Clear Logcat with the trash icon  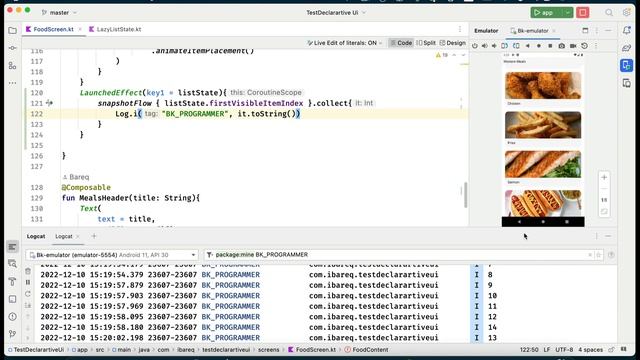click(x=28, y=271)
